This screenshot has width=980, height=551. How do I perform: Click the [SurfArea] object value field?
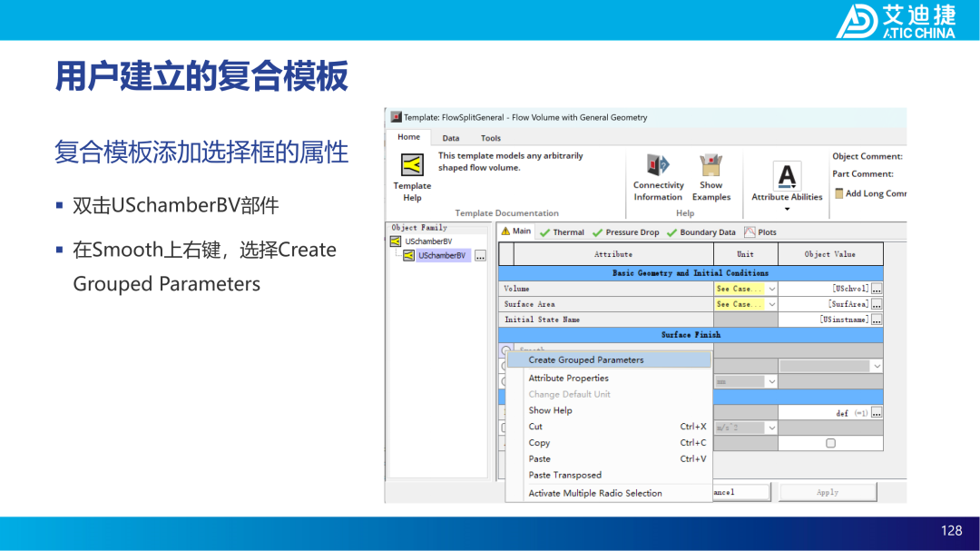tap(824, 305)
